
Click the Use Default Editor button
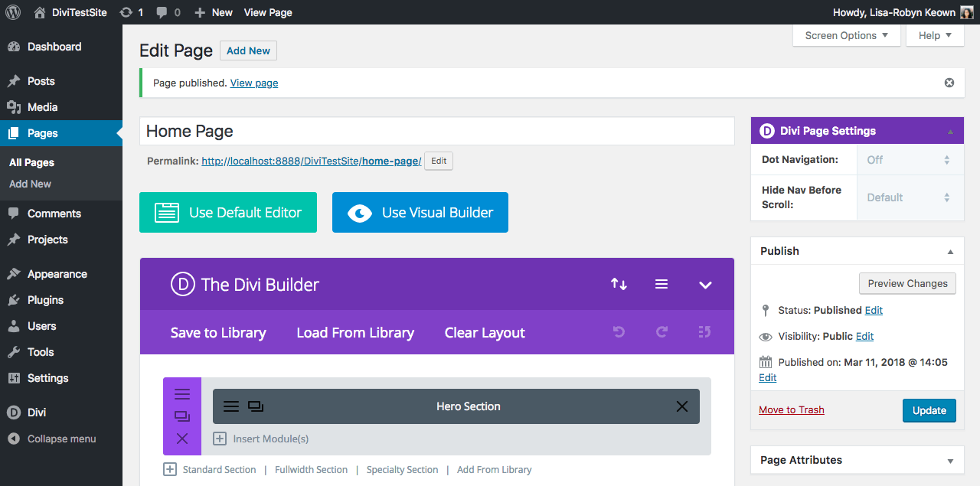coord(228,213)
